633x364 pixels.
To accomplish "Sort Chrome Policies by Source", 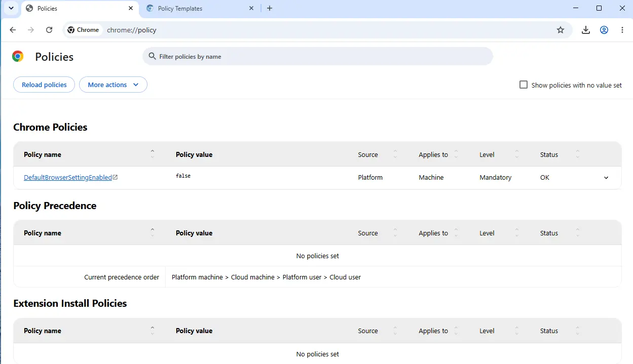I will (x=395, y=154).
